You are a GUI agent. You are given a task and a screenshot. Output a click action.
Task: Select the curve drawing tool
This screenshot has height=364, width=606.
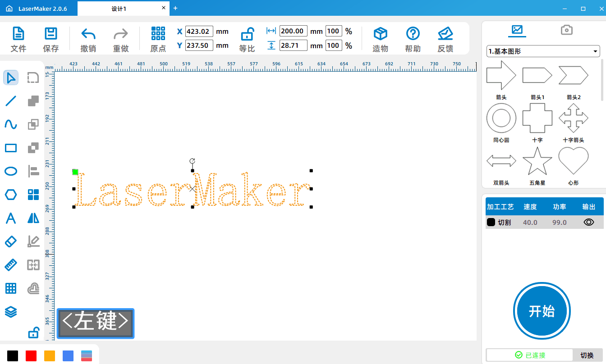[x=11, y=124]
